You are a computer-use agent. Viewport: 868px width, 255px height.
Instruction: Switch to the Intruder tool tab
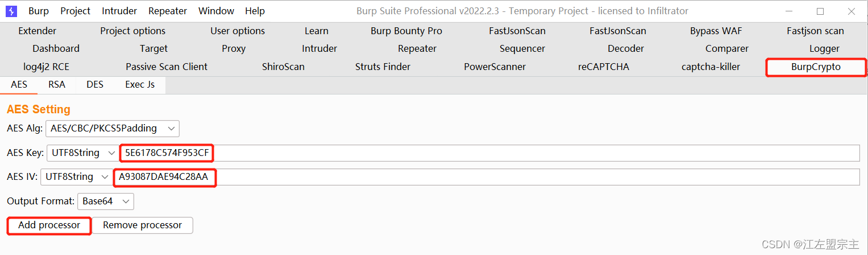319,49
